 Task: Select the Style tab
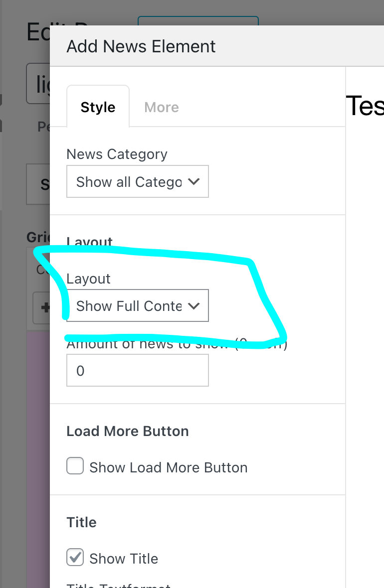(x=98, y=107)
